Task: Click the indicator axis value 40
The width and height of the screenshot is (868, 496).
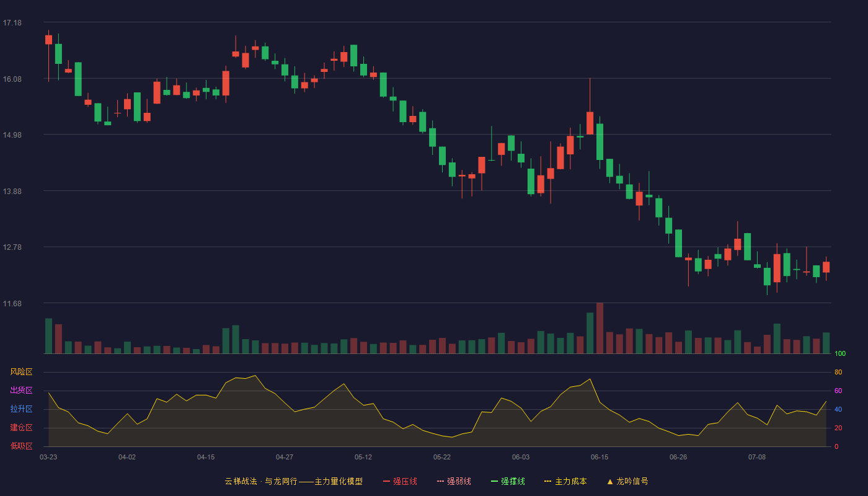Action: click(x=838, y=409)
